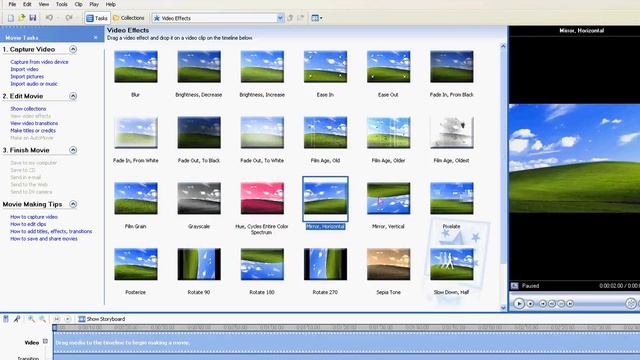Select the Pixelate effect thumbnail
This screenshot has height=360, width=640.
coord(451,198)
